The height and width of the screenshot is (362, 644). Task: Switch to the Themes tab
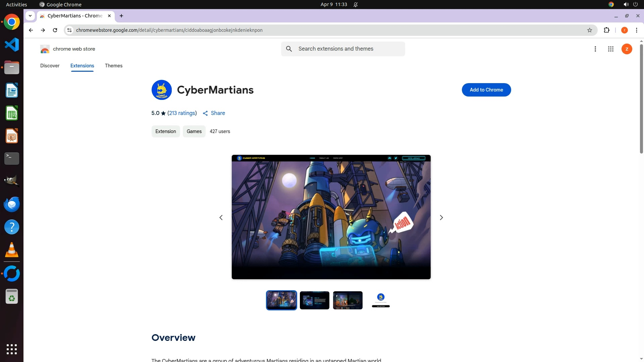(x=113, y=66)
